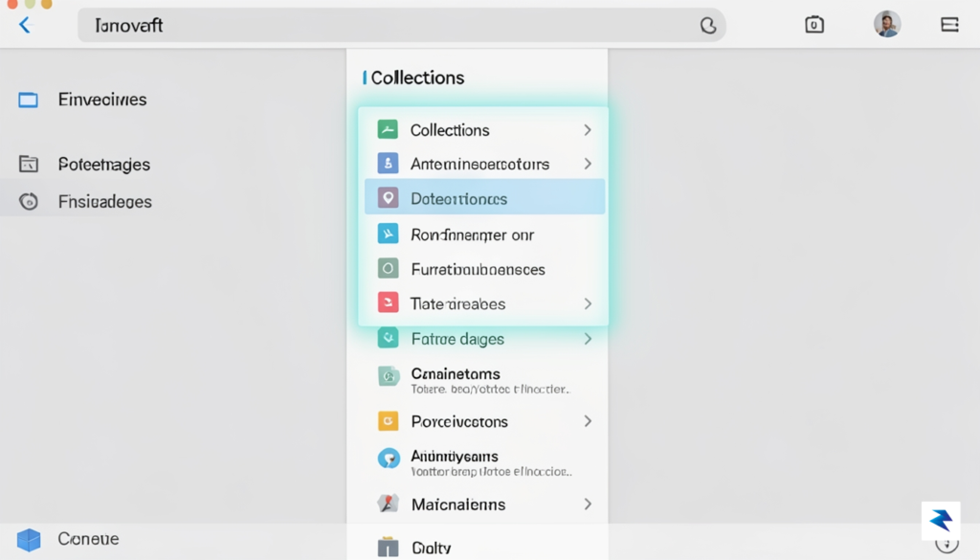Click the Maicnaienns map icon
980x560 pixels.
click(x=389, y=504)
